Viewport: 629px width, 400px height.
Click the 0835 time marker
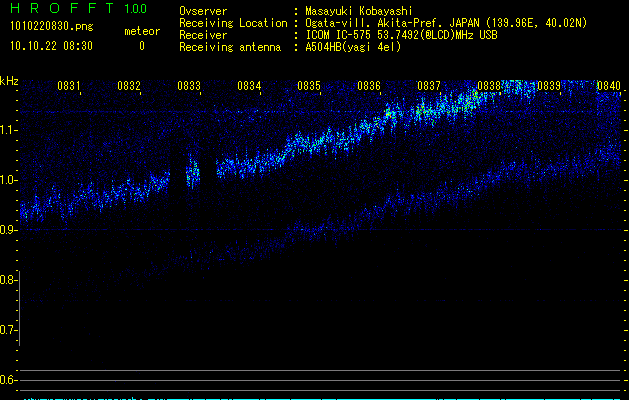click(309, 86)
